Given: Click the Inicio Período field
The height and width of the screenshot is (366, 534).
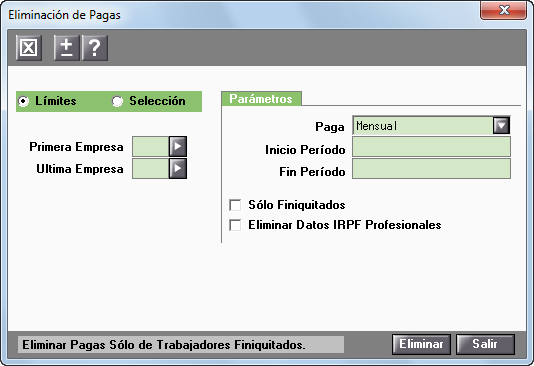Looking at the screenshot, I should [x=431, y=147].
